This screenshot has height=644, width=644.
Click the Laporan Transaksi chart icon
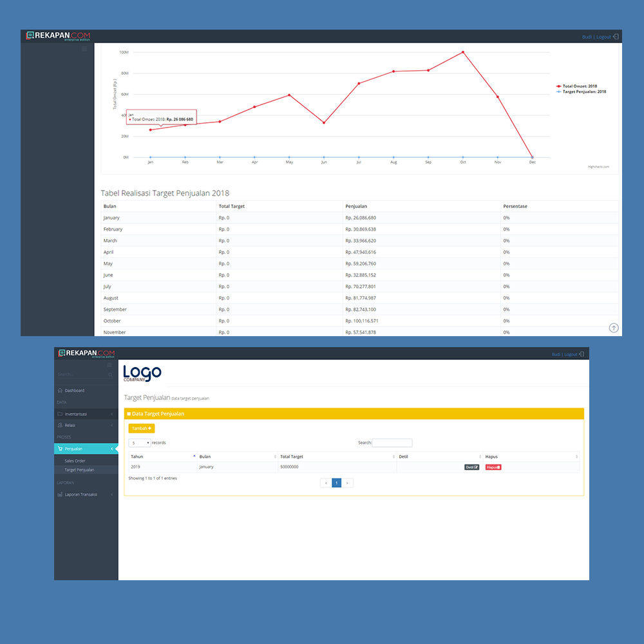click(60, 495)
